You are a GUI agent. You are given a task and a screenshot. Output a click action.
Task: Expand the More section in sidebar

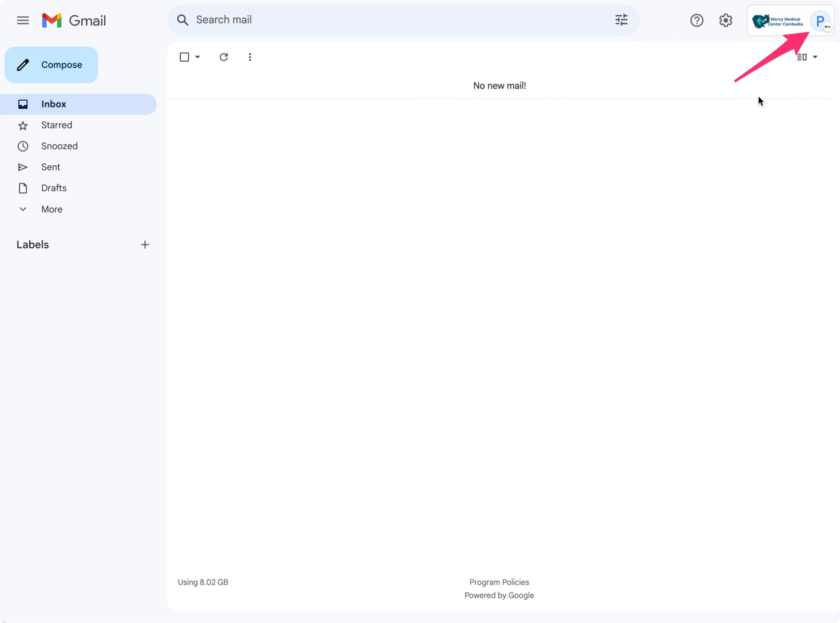point(52,209)
